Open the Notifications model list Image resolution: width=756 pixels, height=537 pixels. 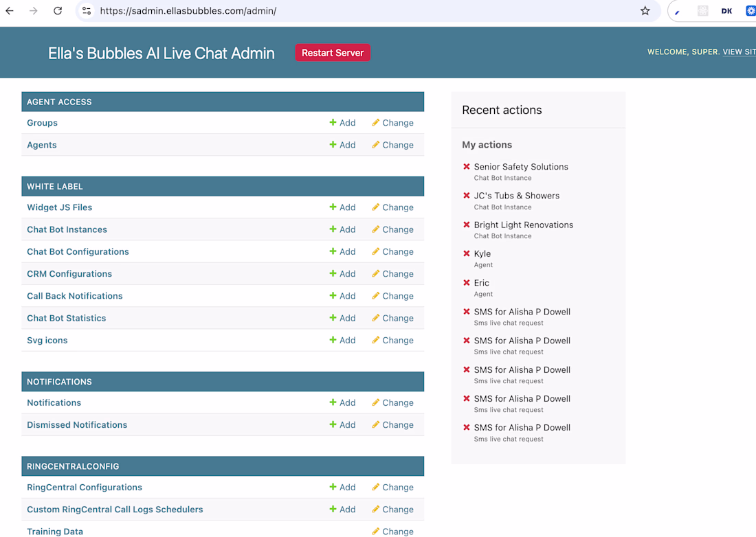[54, 403]
